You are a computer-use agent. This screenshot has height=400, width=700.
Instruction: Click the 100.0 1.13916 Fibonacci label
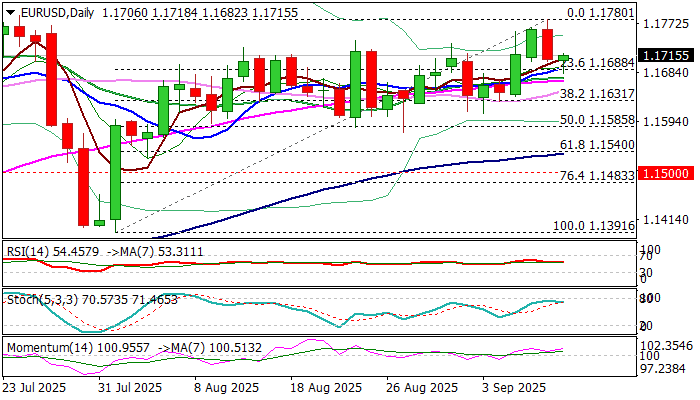tap(594, 226)
